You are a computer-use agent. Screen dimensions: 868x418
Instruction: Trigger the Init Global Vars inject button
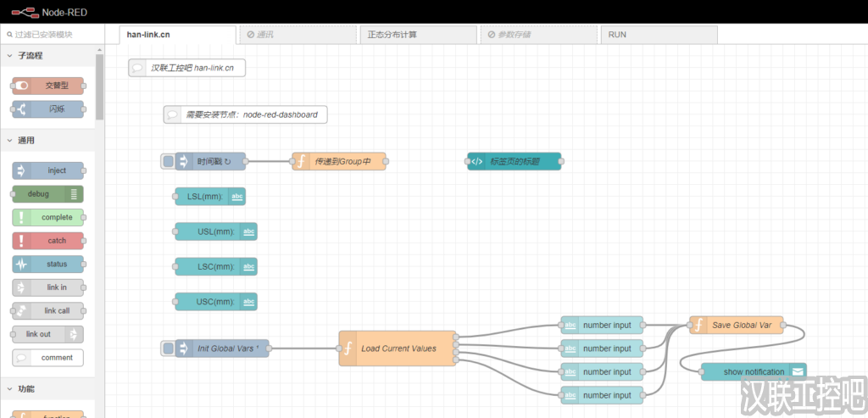pos(168,348)
